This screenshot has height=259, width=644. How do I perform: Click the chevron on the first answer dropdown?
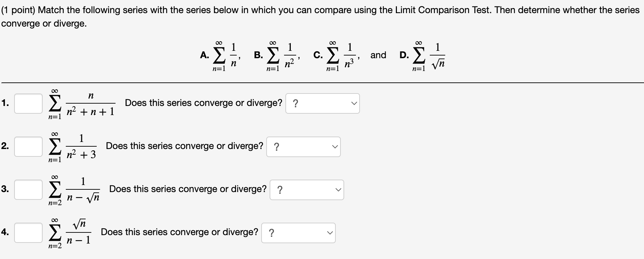point(353,103)
